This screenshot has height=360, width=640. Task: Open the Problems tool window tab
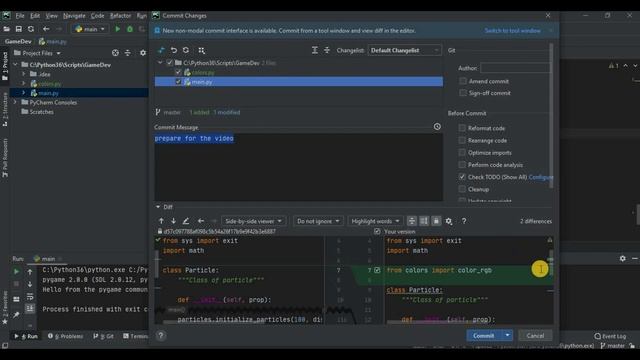pos(66,336)
